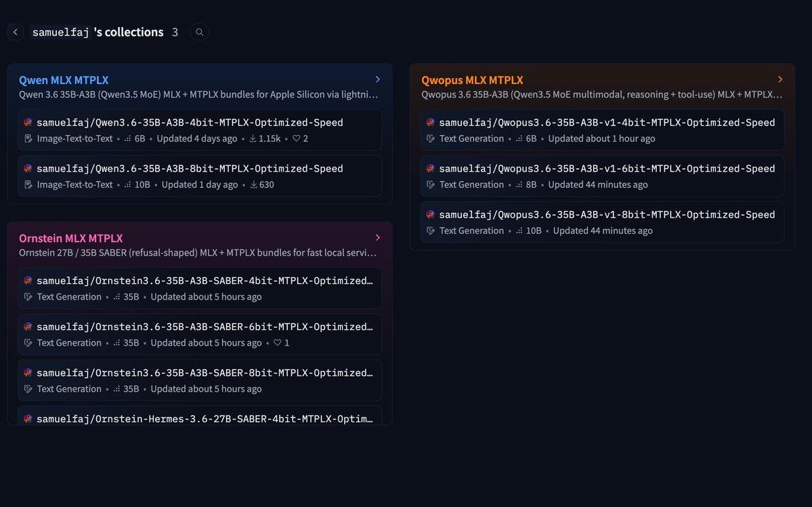Click Text Generation icon on Ornstein 8bit row
This screenshot has height=507, width=812.
coord(28,389)
